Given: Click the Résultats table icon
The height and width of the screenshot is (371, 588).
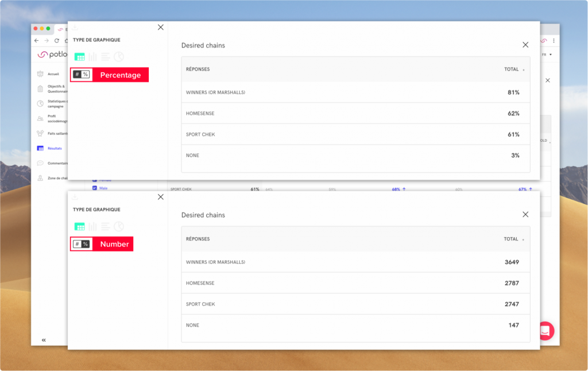Looking at the screenshot, I should pyautogui.click(x=40, y=148).
